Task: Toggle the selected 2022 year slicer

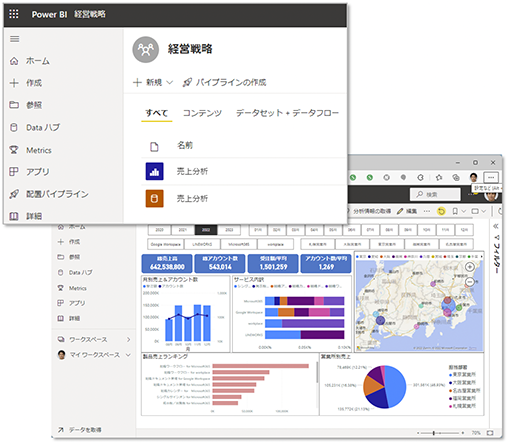Action: tap(206, 230)
